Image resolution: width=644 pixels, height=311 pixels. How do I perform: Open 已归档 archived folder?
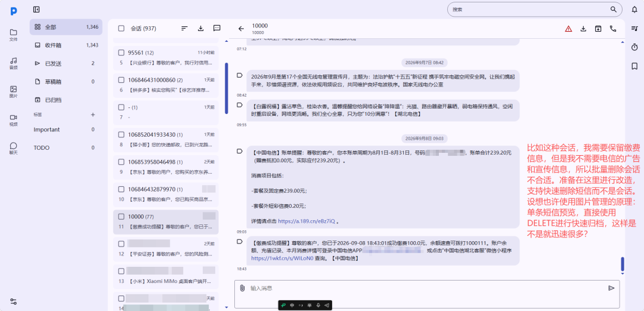coord(66,100)
